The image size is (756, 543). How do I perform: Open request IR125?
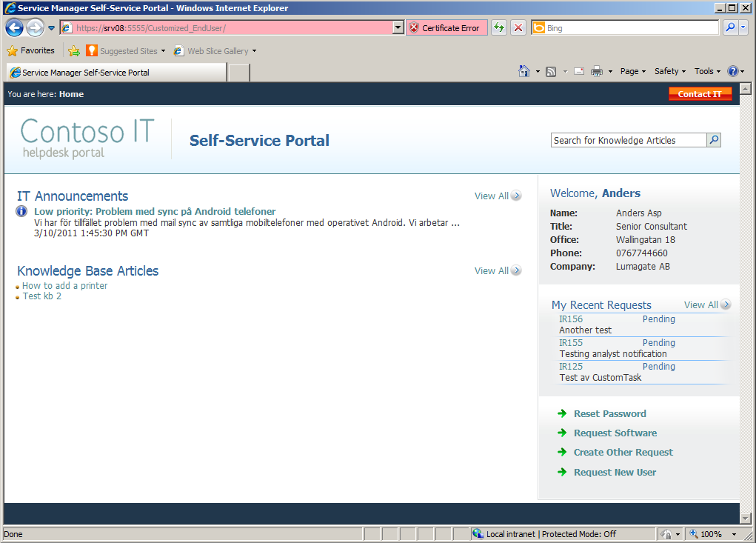(571, 367)
